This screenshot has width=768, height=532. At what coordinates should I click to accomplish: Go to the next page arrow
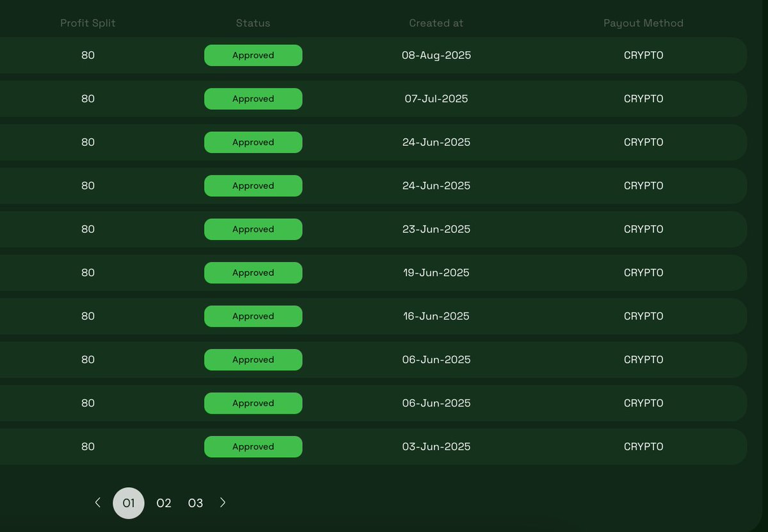point(223,503)
